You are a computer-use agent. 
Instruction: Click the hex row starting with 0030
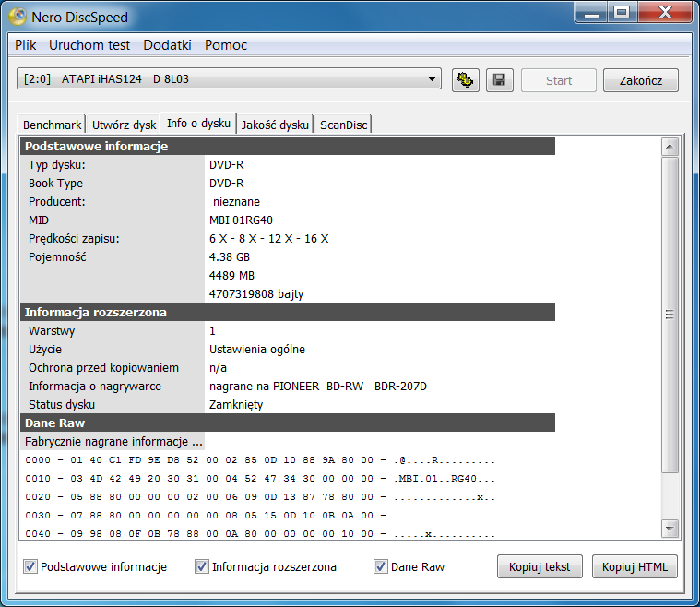tap(260, 516)
